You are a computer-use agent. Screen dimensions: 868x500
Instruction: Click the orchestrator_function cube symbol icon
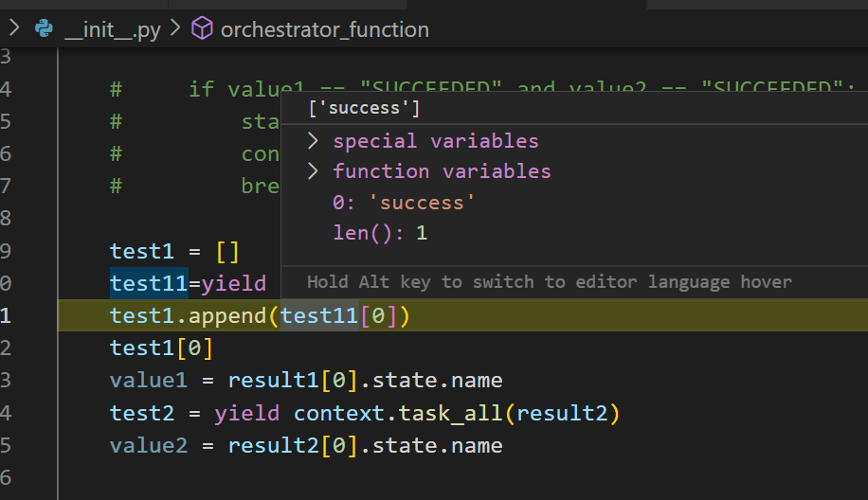tap(202, 28)
